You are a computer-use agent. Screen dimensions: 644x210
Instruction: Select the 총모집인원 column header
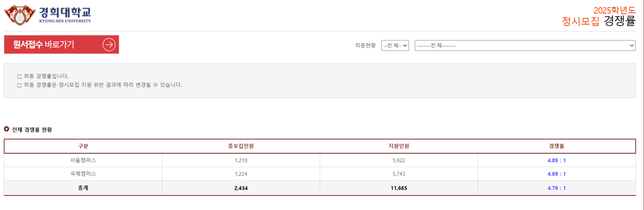(x=241, y=146)
